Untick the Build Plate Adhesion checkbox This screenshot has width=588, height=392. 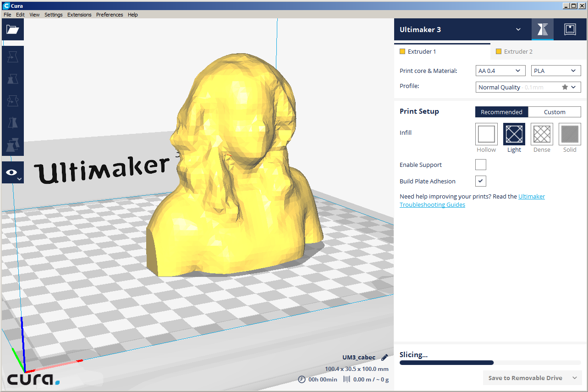tap(480, 181)
